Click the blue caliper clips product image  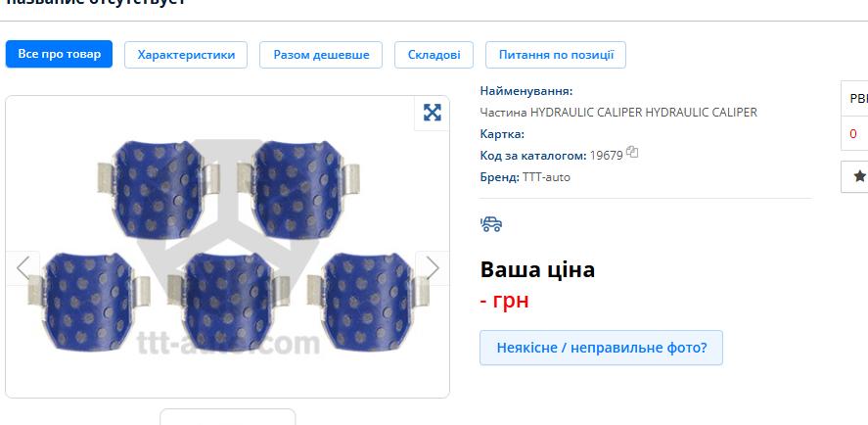(227, 247)
